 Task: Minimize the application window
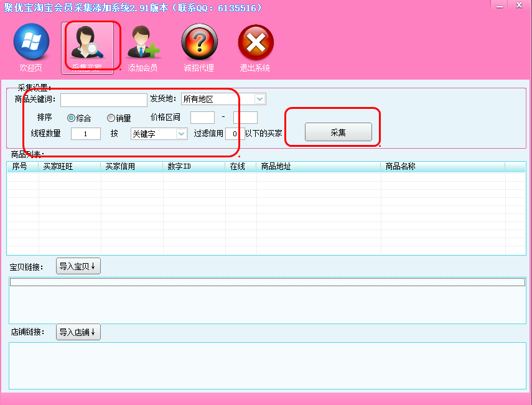click(500, 6)
